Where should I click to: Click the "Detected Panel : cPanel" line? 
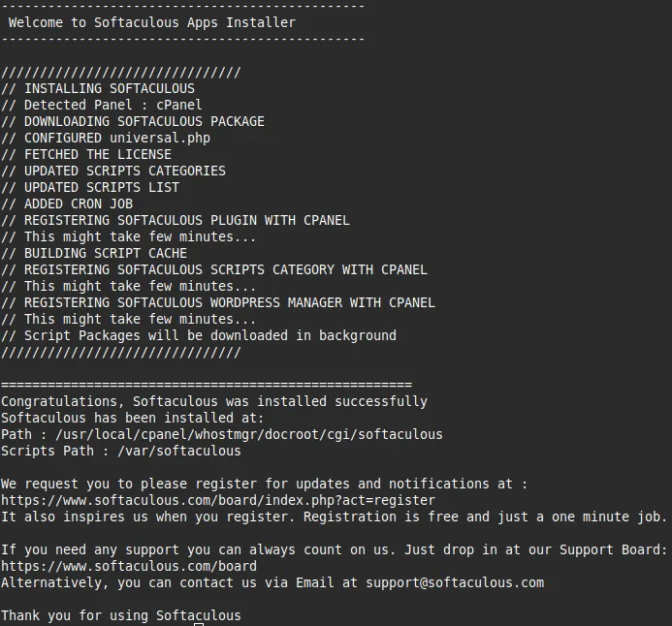pyautogui.click(x=112, y=105)
